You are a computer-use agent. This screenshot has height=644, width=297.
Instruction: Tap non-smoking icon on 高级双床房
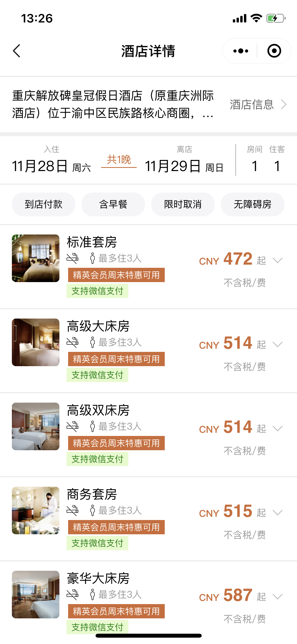point(73,426)
